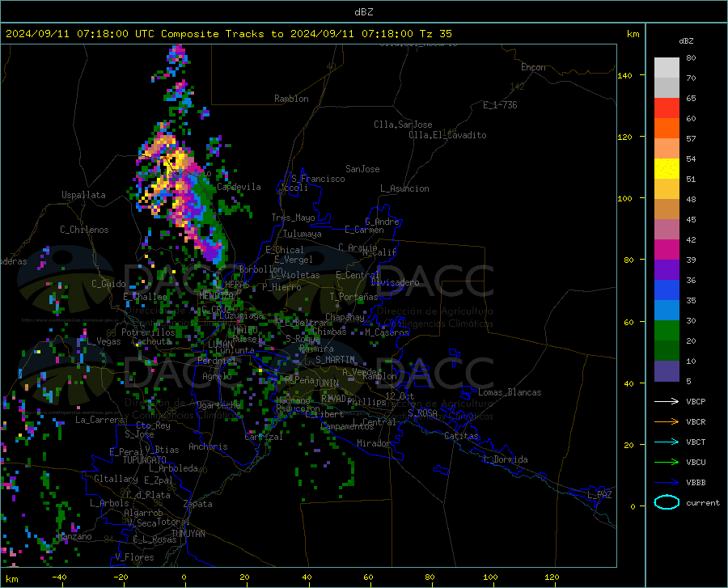Click the 80 dBZ scale value
This screenshot has height=588, width=728.
pos(691,58)
